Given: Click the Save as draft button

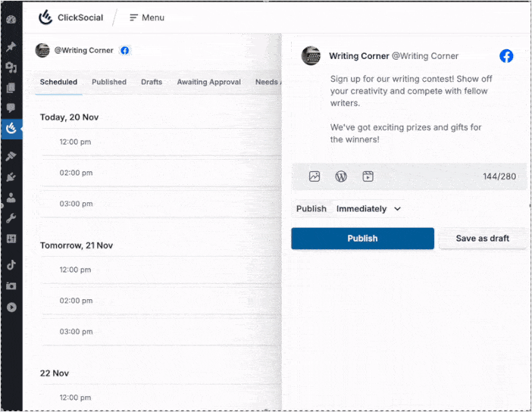Looking at the screenshot, I should click(482, 239).
